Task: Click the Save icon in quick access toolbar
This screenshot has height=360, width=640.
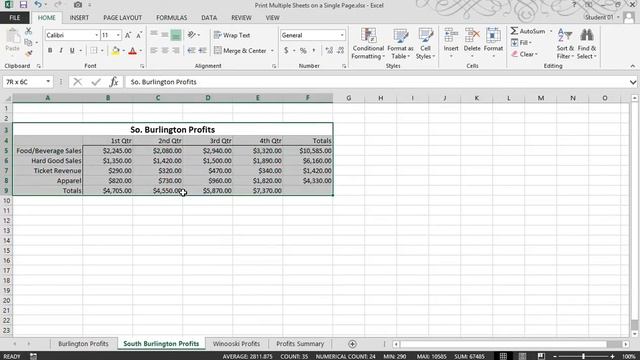Action: pos(23,5)
